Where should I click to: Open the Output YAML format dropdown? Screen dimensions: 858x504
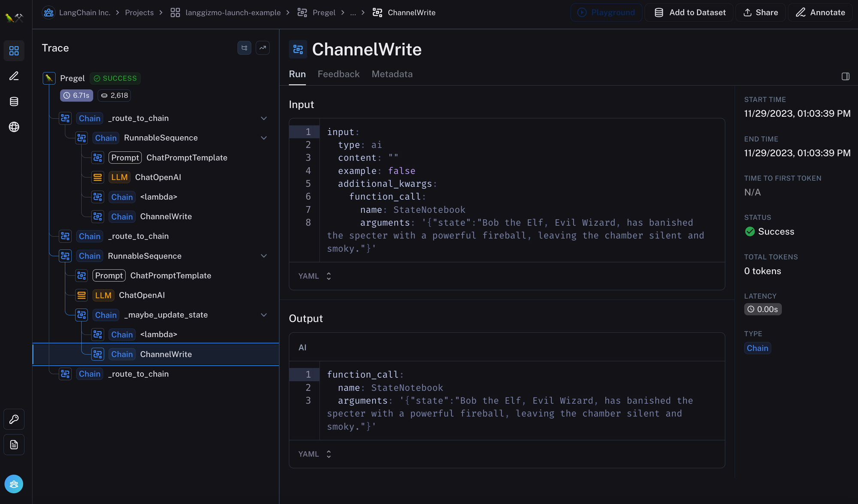(315, 454)
